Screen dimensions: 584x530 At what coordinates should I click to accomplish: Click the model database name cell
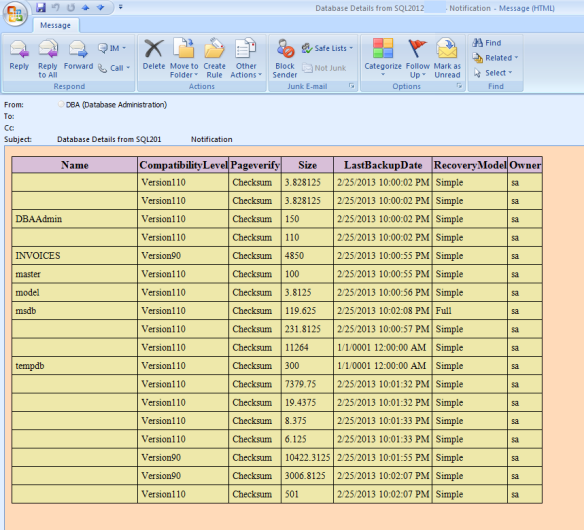point(74,292)
